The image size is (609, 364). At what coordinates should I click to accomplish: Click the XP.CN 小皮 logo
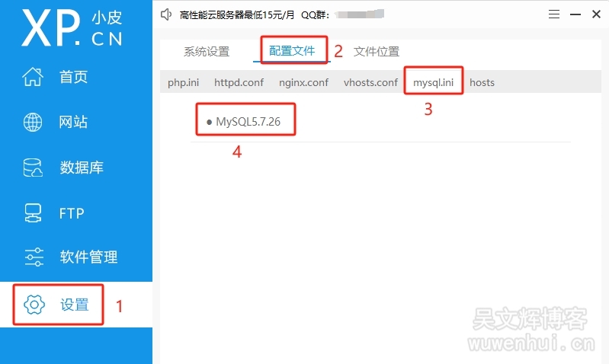[x=72, y=29]
